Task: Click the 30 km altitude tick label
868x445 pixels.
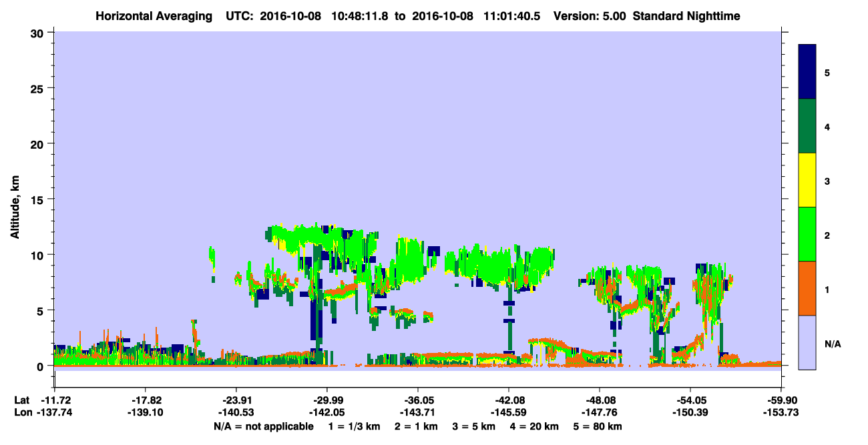Action: tap(37, 32)
